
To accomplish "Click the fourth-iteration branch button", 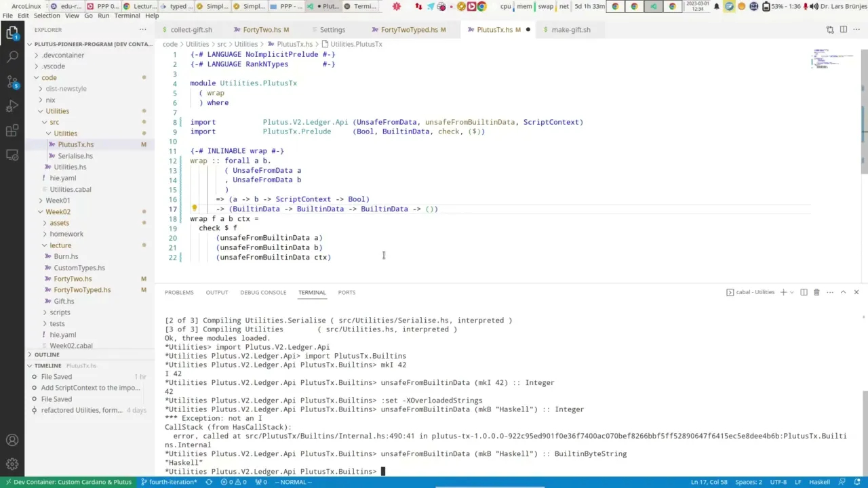I will 170,482.
